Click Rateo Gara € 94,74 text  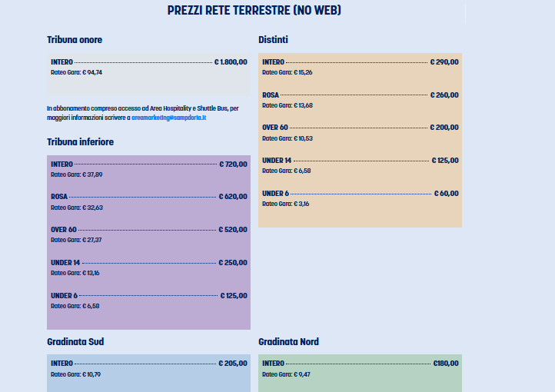click(x=76, y=72)
